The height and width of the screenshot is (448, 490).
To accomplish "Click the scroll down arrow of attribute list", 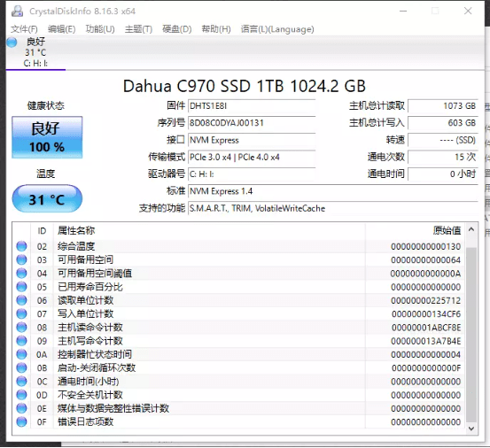I will [x=471, y=429].
